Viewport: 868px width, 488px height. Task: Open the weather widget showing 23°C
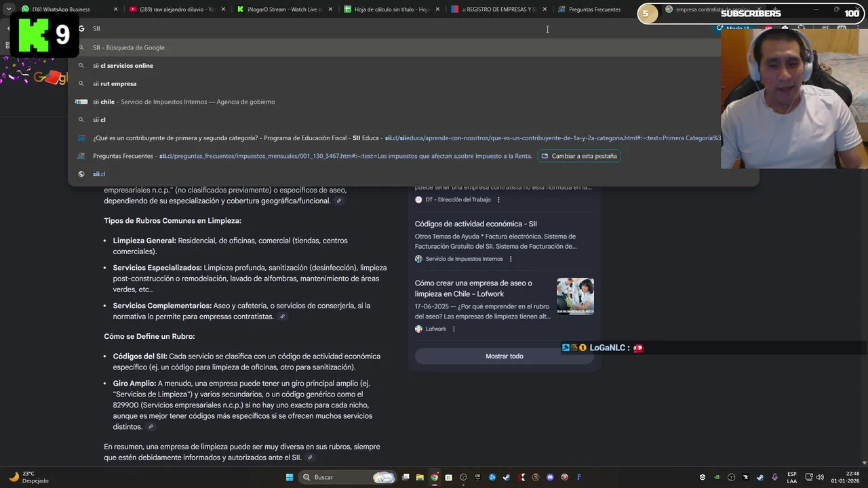(x=28, y=477)
